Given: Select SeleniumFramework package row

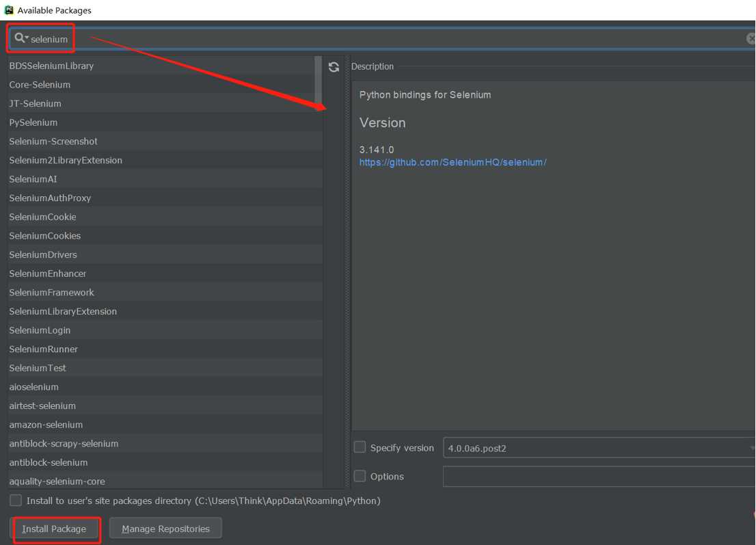Looking at the screenshot, I should point(165,292).
